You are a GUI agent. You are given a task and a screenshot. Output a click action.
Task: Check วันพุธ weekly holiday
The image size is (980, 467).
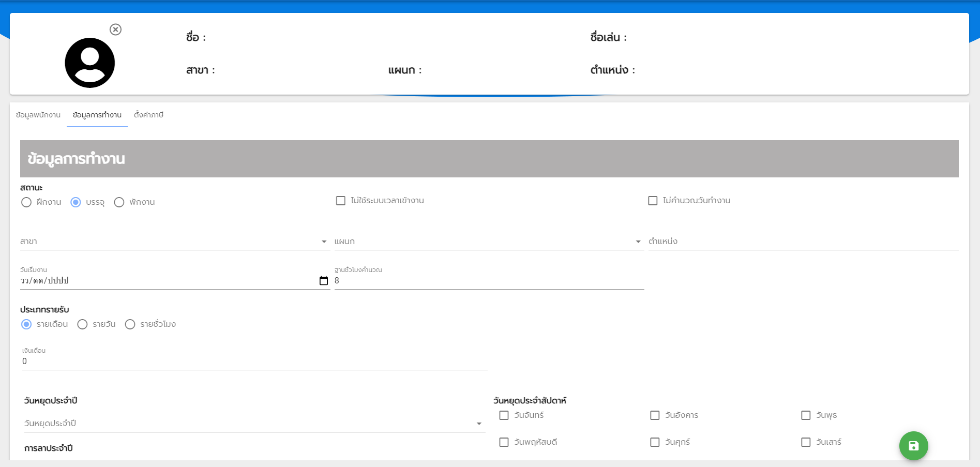coord(806,415)
